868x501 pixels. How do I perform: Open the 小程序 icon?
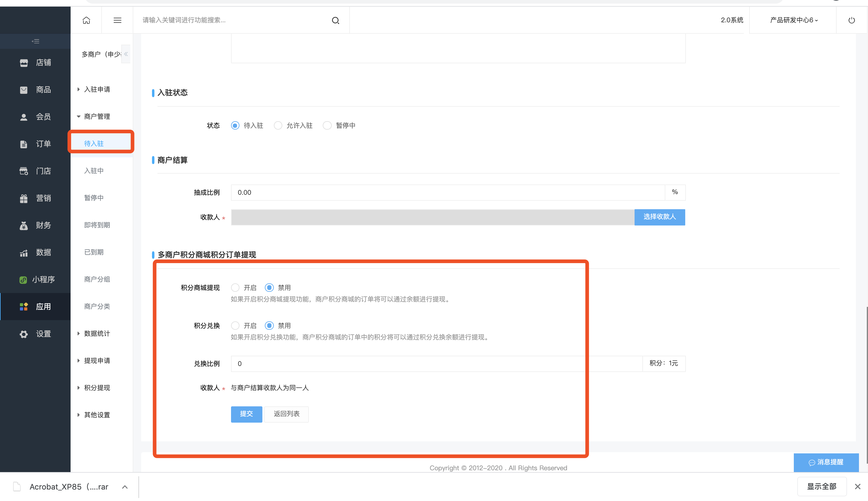[x=23, y=280]
